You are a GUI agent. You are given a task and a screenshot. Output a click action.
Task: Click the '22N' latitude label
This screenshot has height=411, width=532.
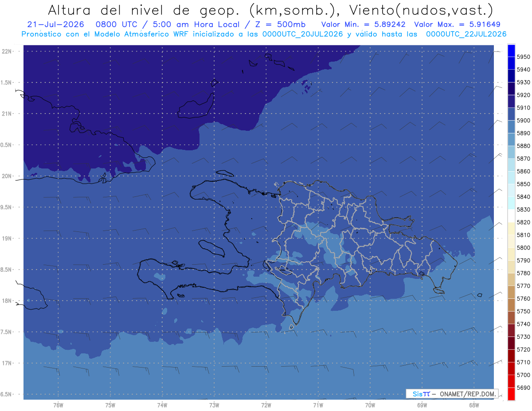tap(7, 51)
